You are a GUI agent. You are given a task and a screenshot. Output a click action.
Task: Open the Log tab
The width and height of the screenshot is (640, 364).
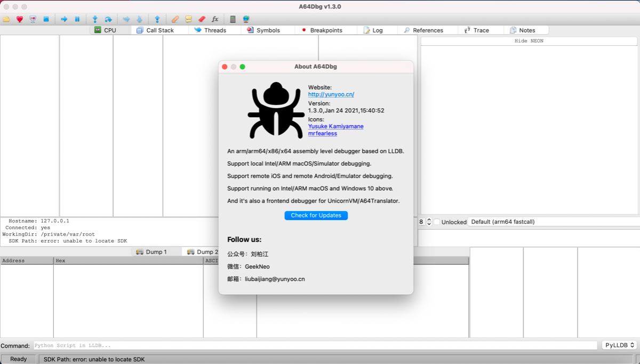coord(377,30)
